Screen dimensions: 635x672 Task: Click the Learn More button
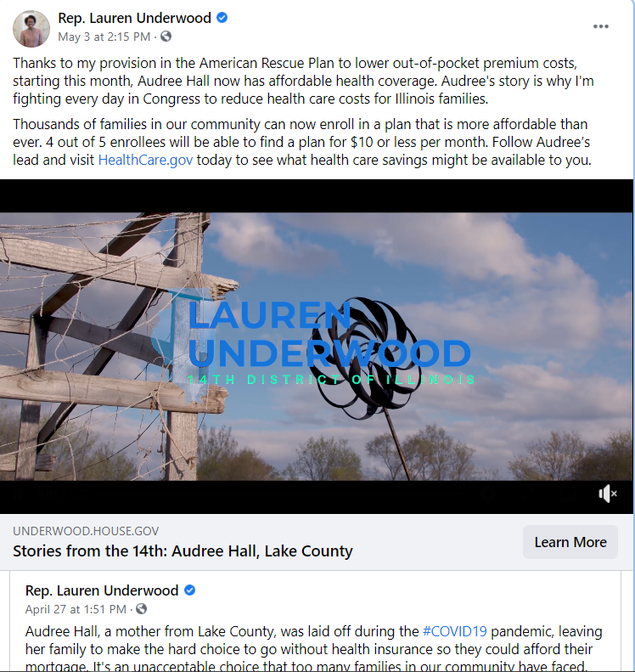(570, 542)
